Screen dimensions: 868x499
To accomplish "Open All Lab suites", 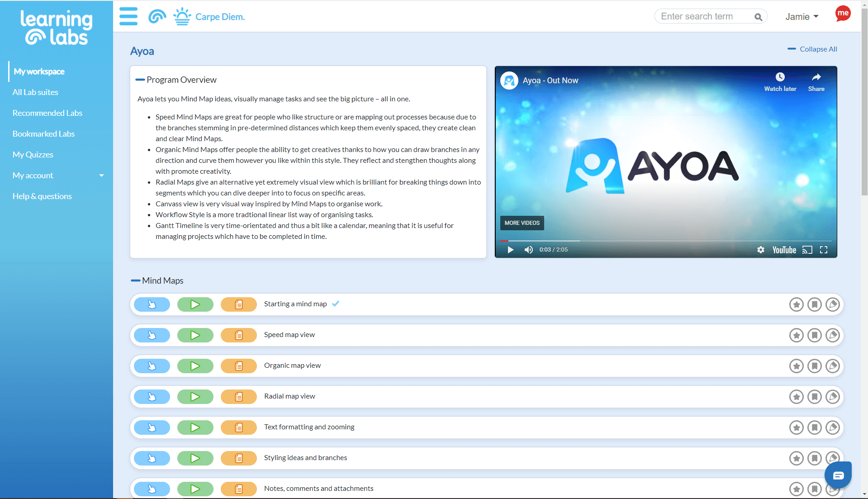I will 35,92.
